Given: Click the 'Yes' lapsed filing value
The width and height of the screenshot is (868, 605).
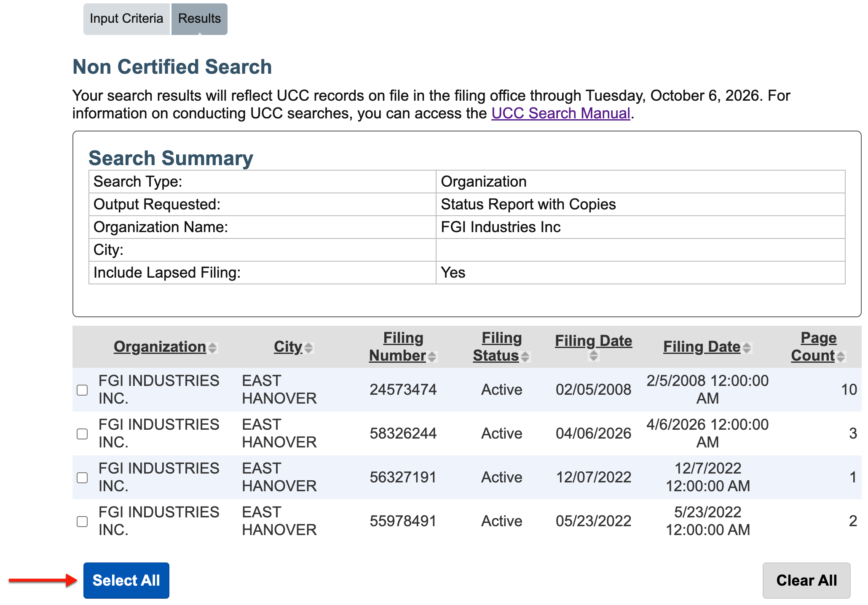Looking at the screenshot, I should (453, 273).
